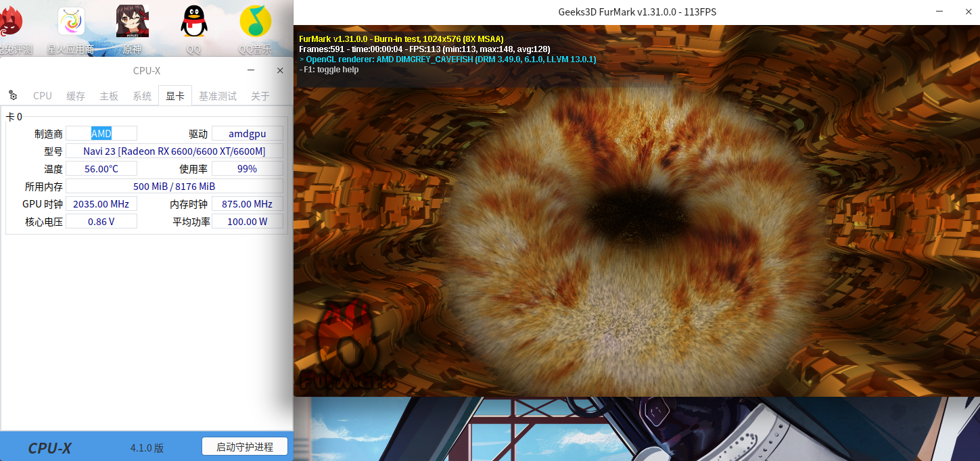Close the CPU-X window

[280, 70]
